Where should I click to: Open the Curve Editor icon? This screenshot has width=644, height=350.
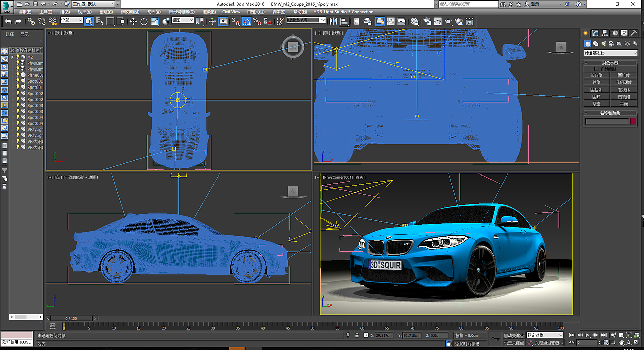pos(391,21)
